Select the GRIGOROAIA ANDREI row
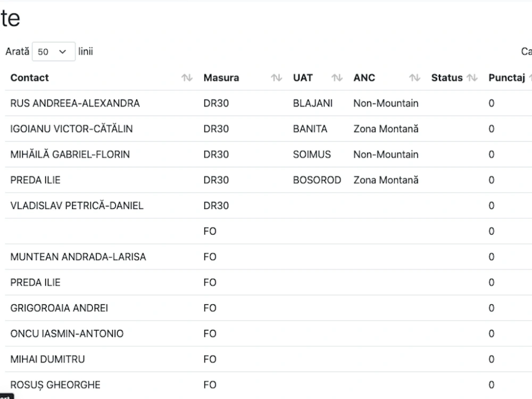532x399 pixels. (268, 308)
